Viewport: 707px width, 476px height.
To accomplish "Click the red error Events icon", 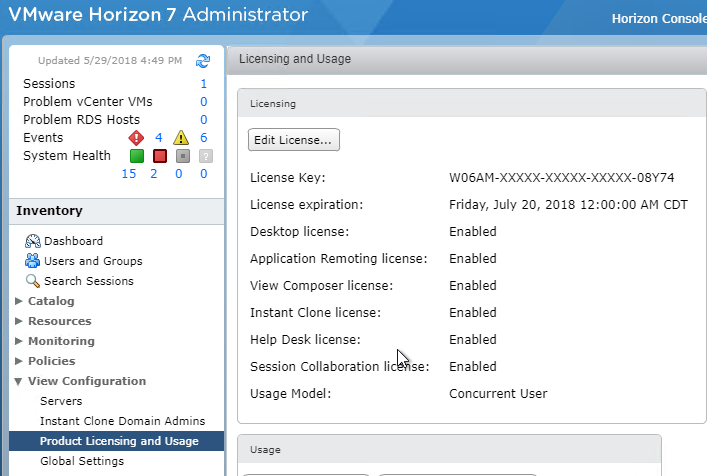I will [x=136, y=137].
